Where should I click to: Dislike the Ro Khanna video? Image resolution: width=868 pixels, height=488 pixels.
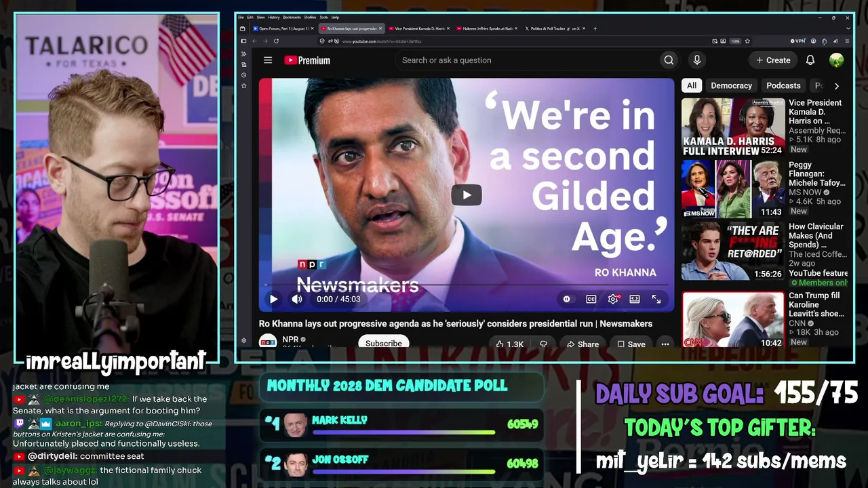(543, 344)
